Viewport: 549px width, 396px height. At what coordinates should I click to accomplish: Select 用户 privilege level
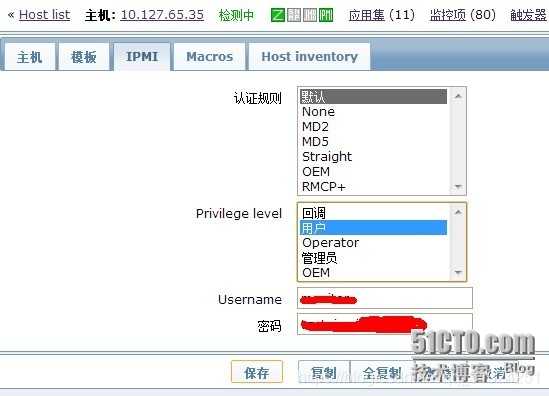pos(373,228)
